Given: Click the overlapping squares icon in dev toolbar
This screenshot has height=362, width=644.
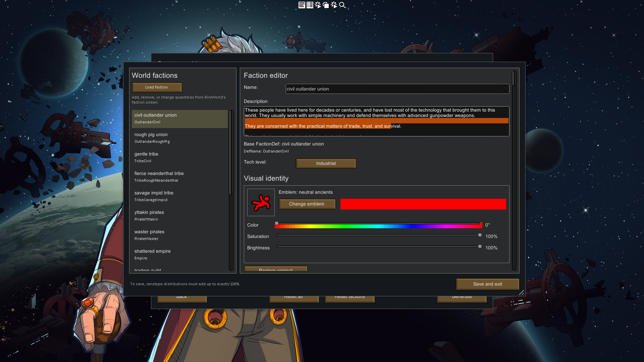Looking at the screenshot, I should point(326,5).
